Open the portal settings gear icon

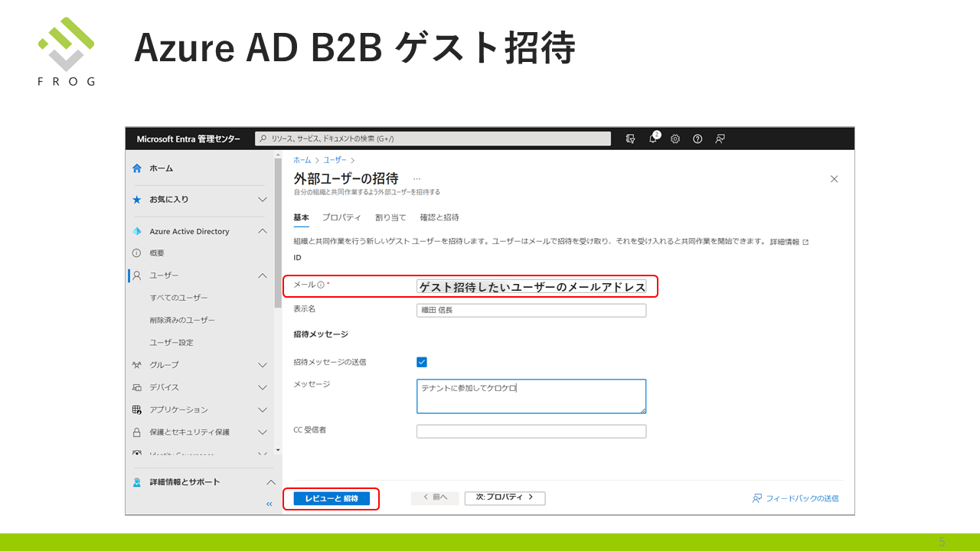[675, 139]
